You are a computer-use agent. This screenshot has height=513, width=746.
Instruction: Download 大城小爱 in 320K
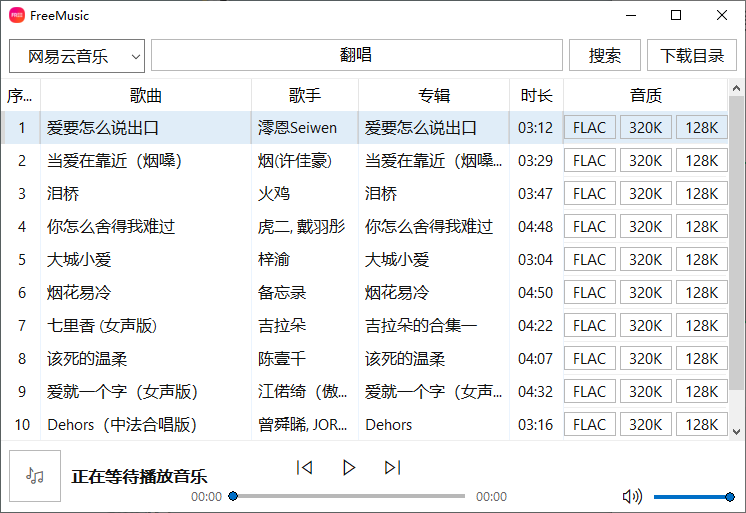646,259
